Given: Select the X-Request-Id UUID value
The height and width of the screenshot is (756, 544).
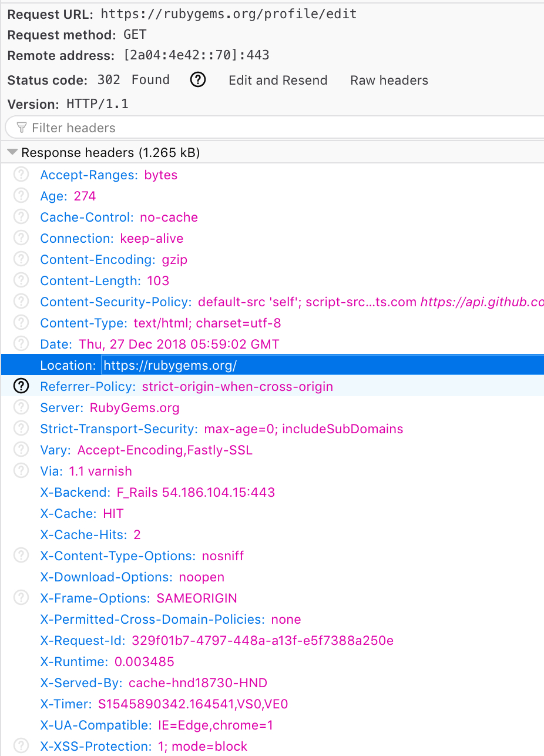Looking at the screenshot, I should (263, 641).
